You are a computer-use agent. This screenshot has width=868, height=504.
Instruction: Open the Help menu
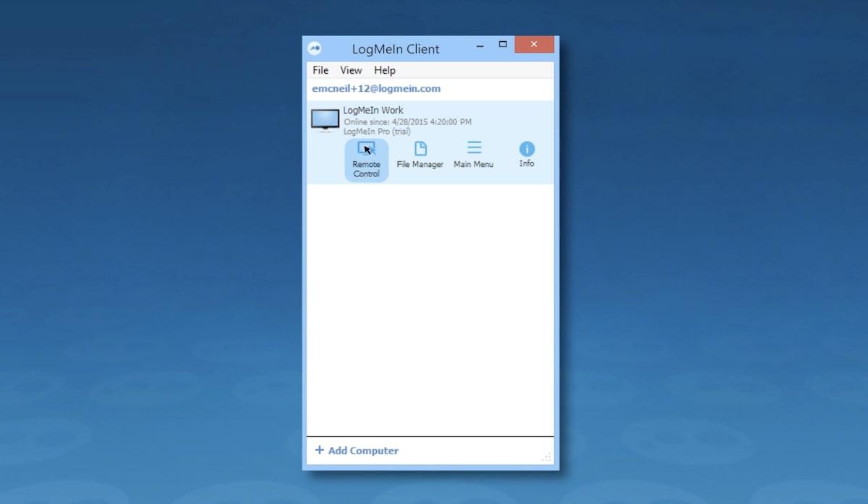[x=385, y=70]
